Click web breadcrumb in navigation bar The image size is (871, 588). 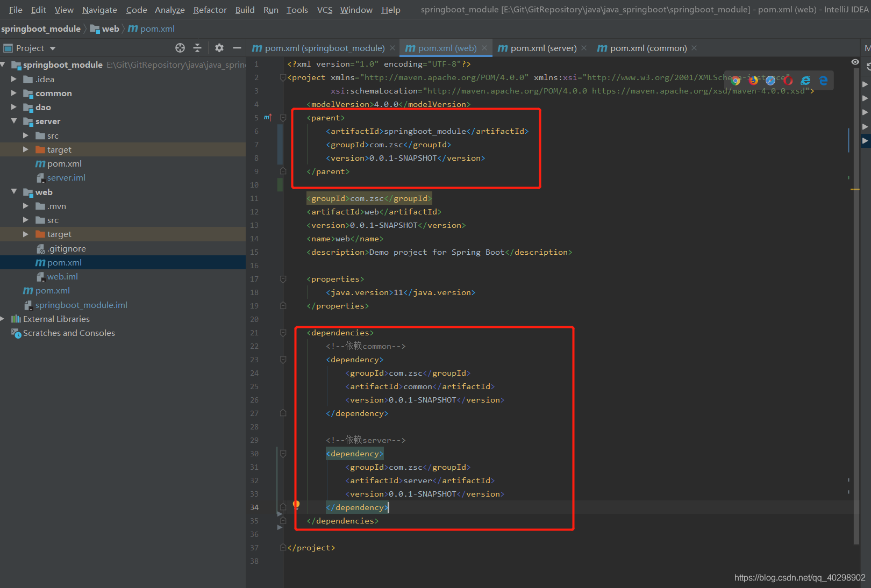(104, 28)
